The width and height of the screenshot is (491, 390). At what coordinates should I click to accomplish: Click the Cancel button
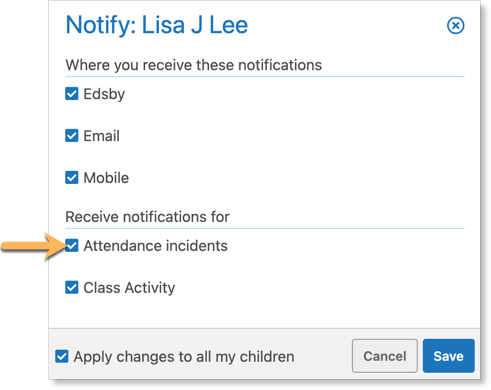coord(385,356)
